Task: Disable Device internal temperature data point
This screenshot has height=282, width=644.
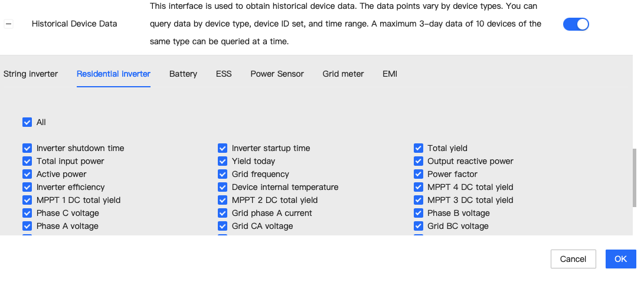Action: [x=223, y=187]
